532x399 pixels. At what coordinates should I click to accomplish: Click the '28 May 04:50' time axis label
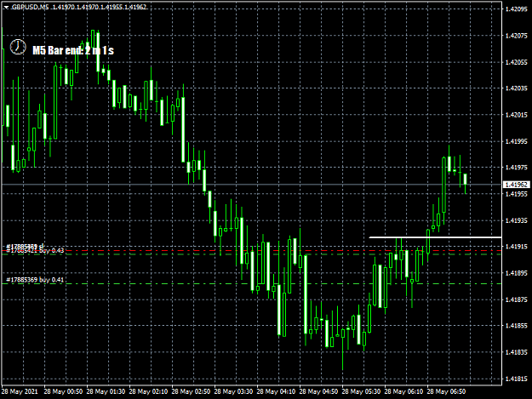coord(318,391)
